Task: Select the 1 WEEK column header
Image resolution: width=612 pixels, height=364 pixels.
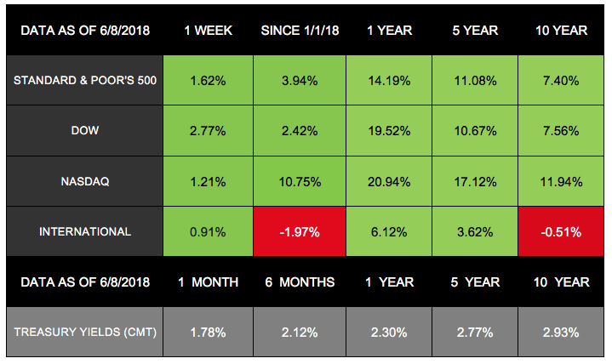Action: 208,30
